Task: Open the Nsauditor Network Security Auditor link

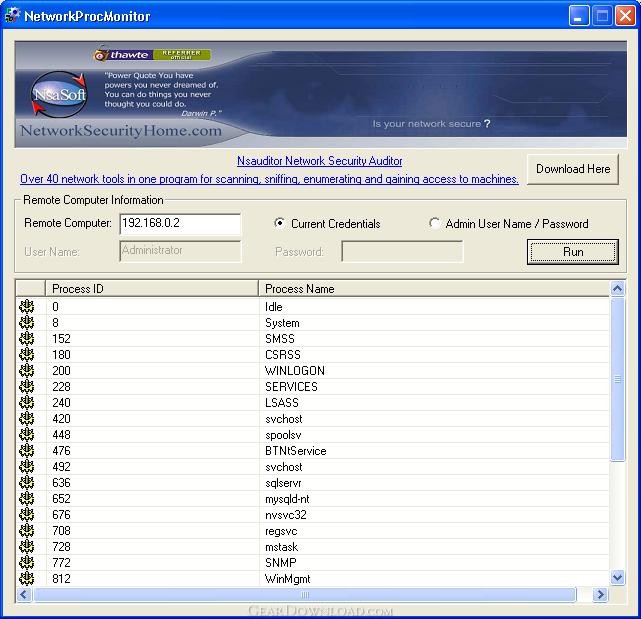Action: (x=320, y=161)
